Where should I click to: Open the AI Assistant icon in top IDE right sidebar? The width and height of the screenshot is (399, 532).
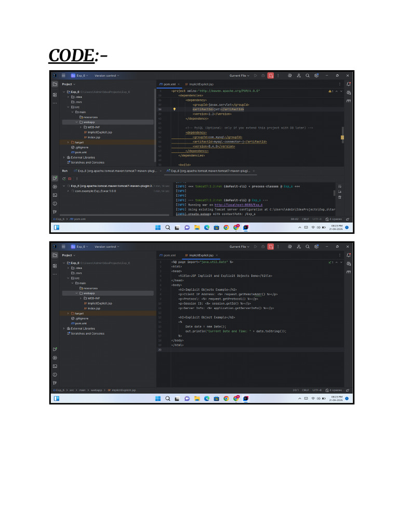(x=349, y=92)
